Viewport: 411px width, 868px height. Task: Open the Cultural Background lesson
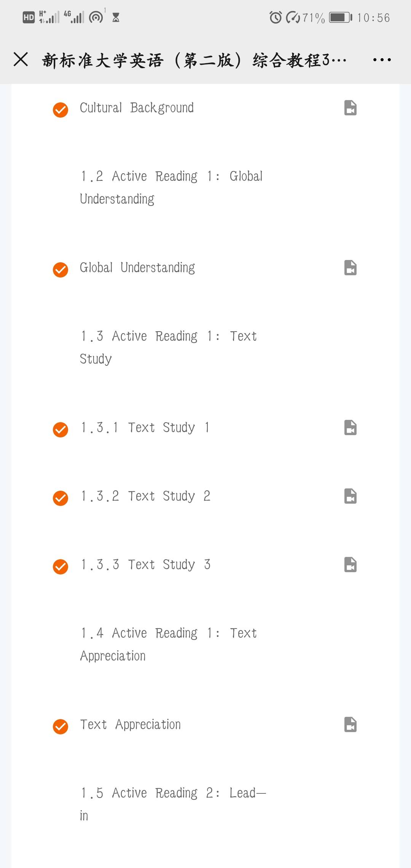coord(137,108)
